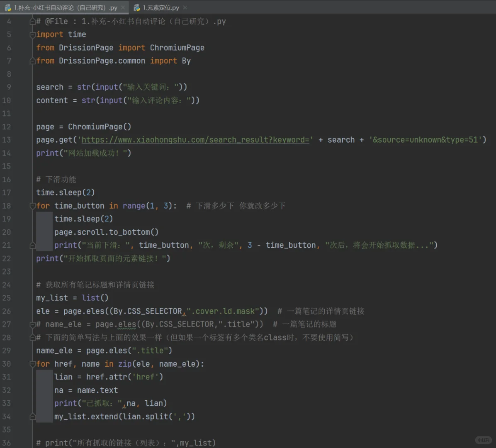Click on 'ChromiumPage' in the line 6 import
Screen dimensions: 496x448
pos(177,48)
